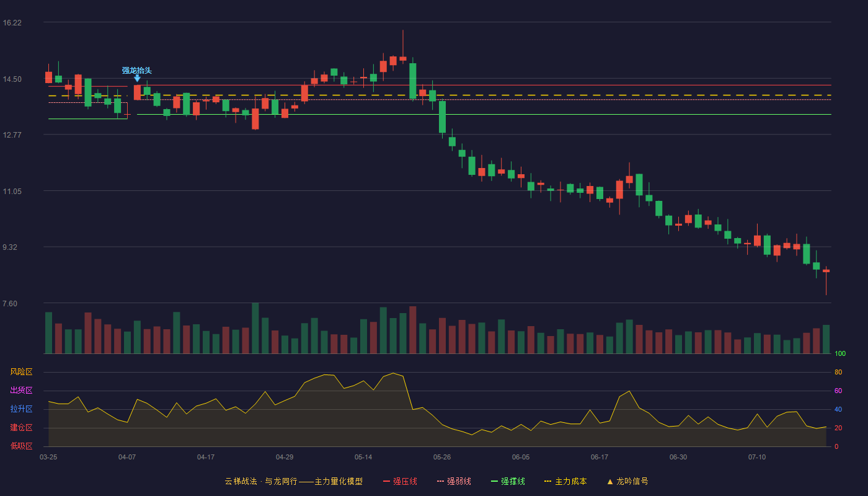The image size is (868, 496).
Task: Toggle the 强弱线 legend entry
Action: tap(454, 481)
